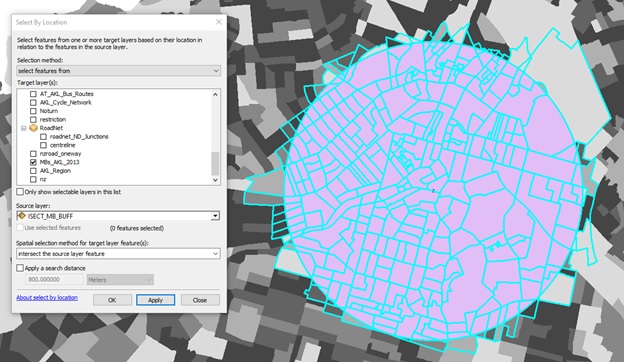Screen dimensions: 624x362
Task: Click the scroll down arrow of target layers list
Action: 215,180
